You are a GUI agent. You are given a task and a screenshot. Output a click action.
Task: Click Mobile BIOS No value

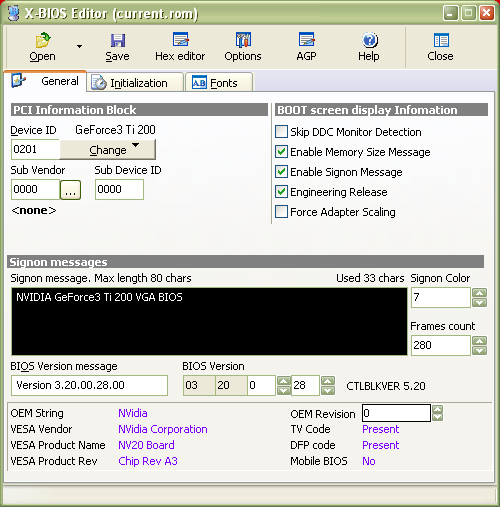pos(369,461)
